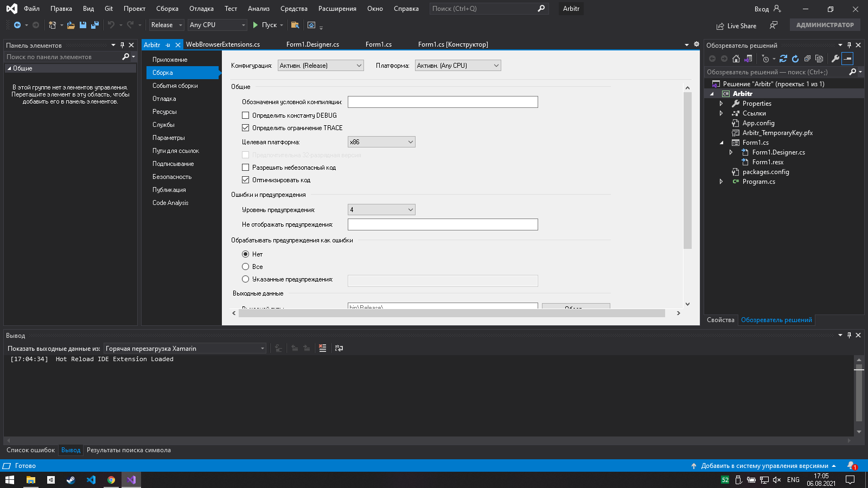Image resolution: width=868 pixels, height=488 pixels.
Task: Open the Целевая платформа x86 dropdown
Action: pos(381,142)
